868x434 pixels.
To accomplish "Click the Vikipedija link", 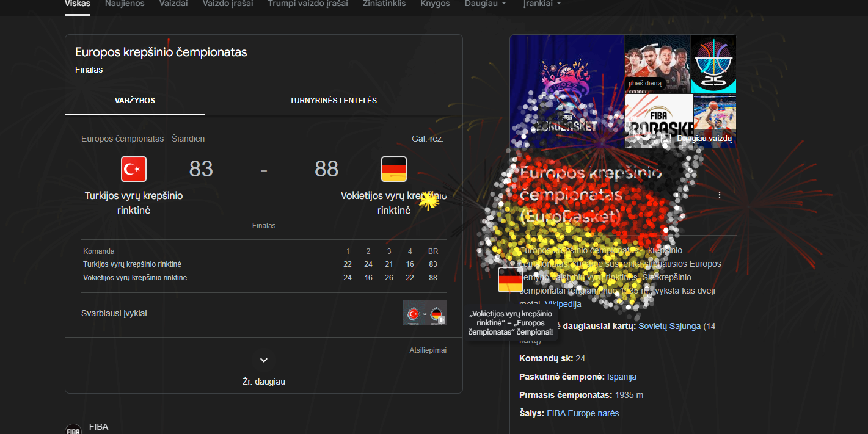I will click(x=563, y=304).
